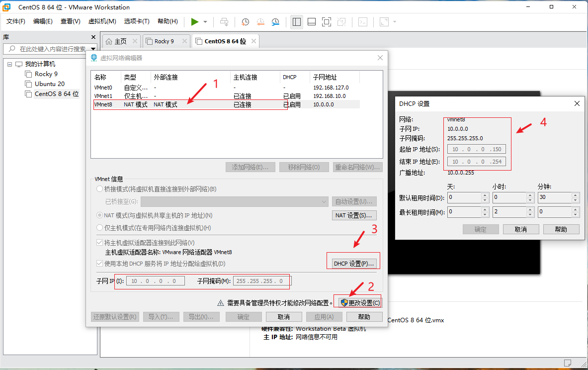The height and width of the screenshot is (370, 588).
Task: Toggle the thumbnail bar view icon
Action: [312, 22]
